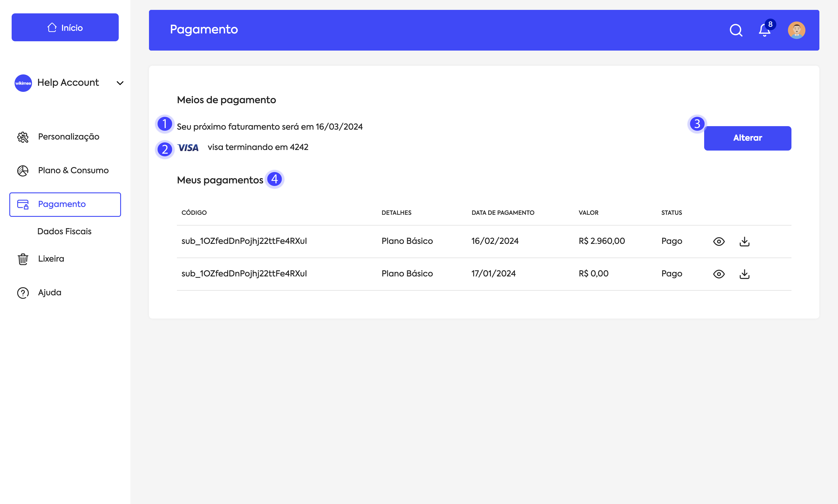Open the search magnifier icon
Viewport: 838px width, 504px height.
[736, 30]
